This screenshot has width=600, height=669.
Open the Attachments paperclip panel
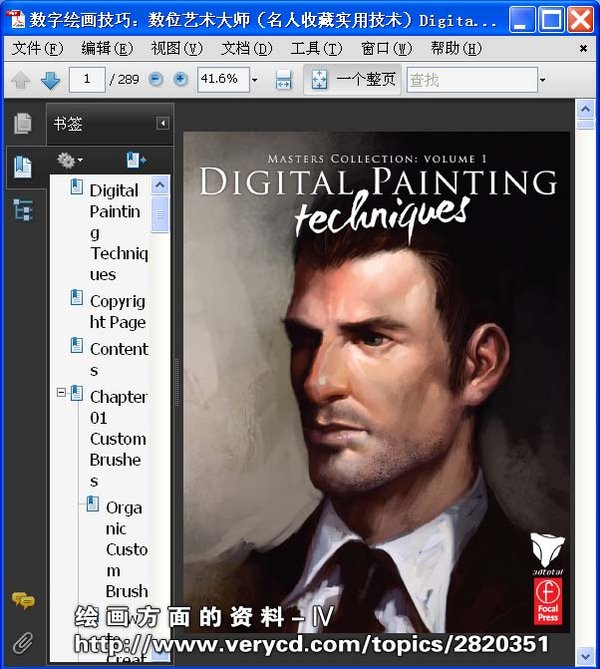[23, 643]
